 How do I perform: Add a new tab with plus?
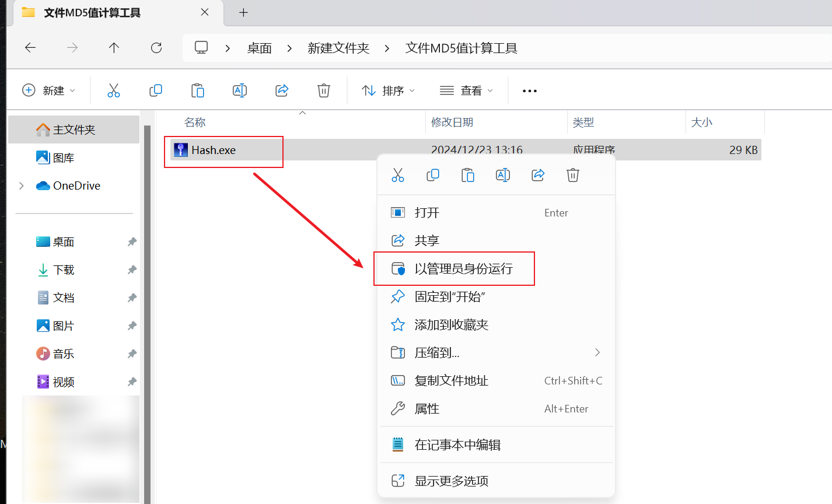pos(244,12)
